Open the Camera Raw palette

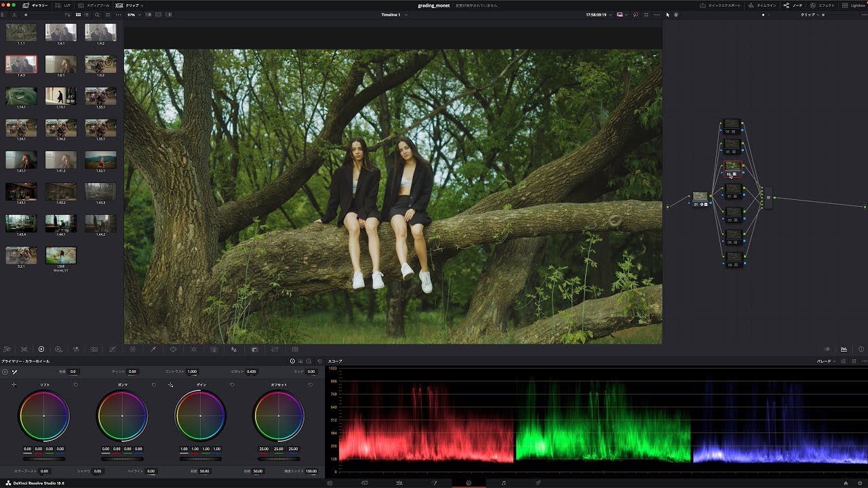point(6,349)
